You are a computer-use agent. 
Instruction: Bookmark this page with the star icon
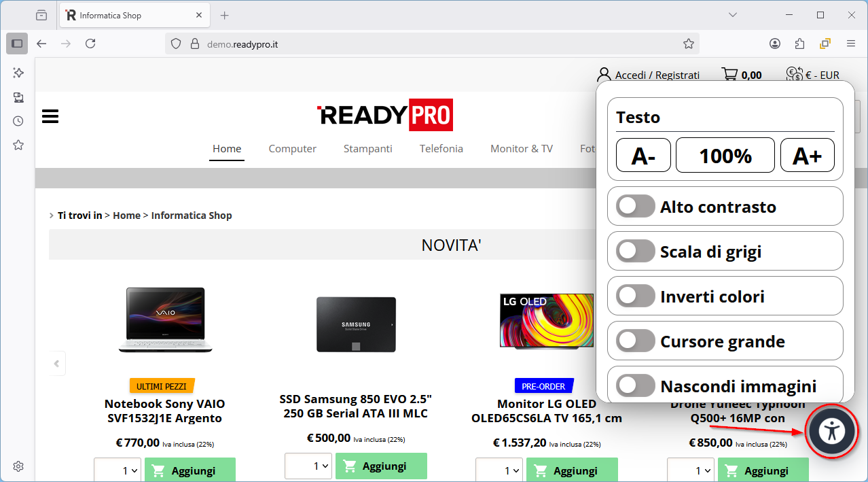pyautogui.click(x=689, y=44)
